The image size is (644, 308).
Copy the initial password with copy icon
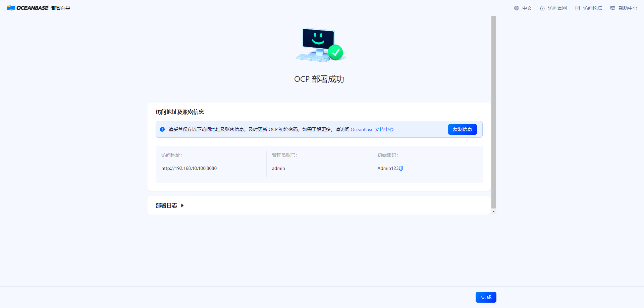point(401,168)
